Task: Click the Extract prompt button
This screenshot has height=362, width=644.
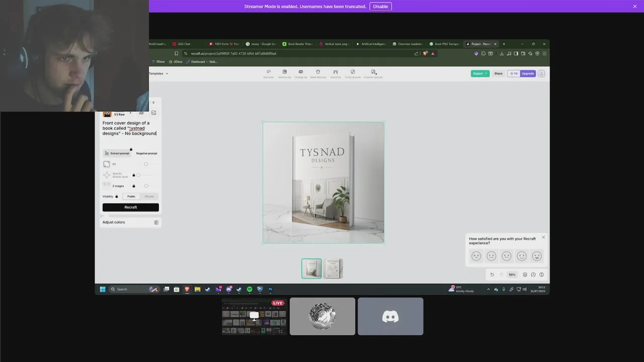Action: 117,153
